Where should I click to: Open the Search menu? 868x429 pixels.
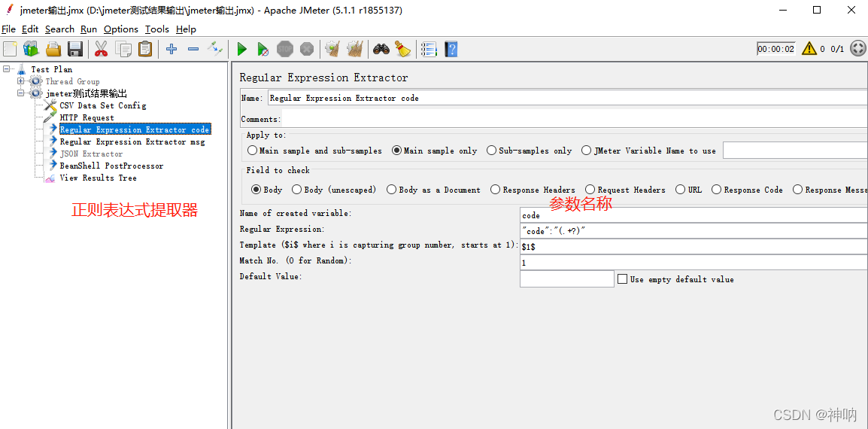point(59,29)
